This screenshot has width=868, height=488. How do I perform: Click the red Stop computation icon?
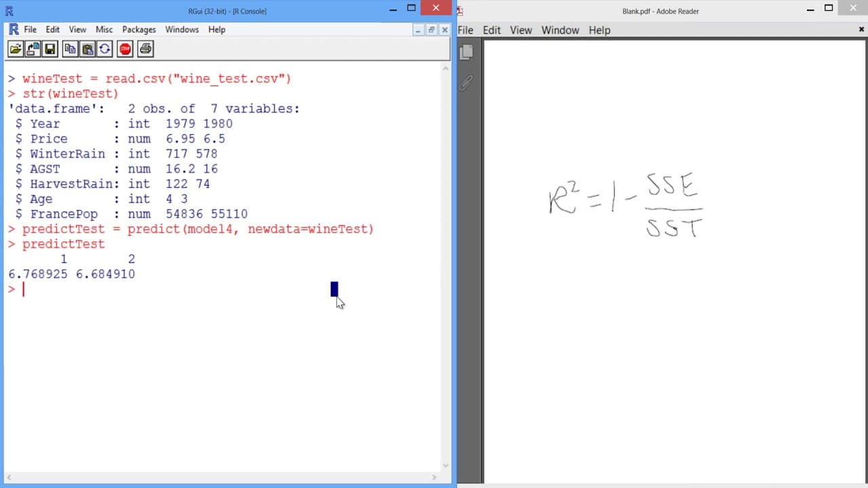tap(125, 49)
